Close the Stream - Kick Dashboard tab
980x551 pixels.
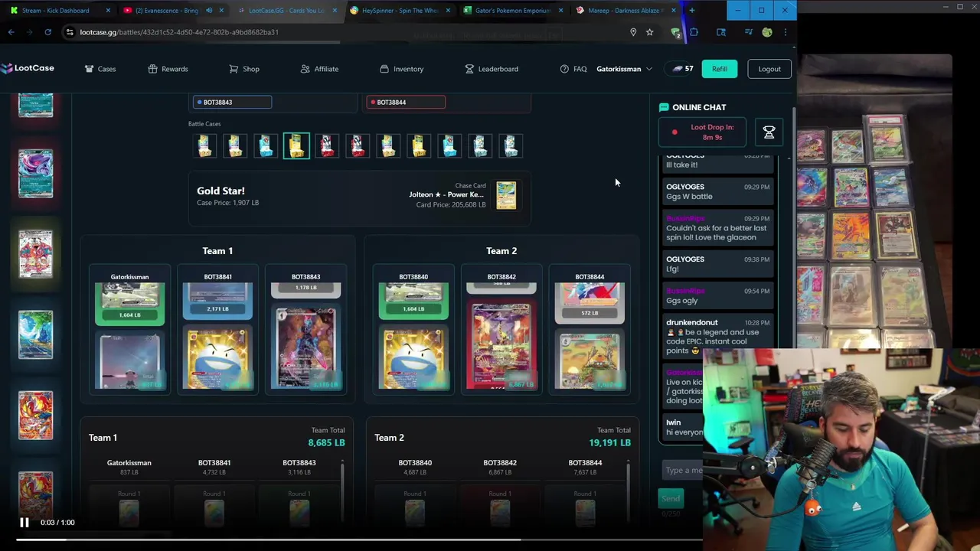(108, 11)
